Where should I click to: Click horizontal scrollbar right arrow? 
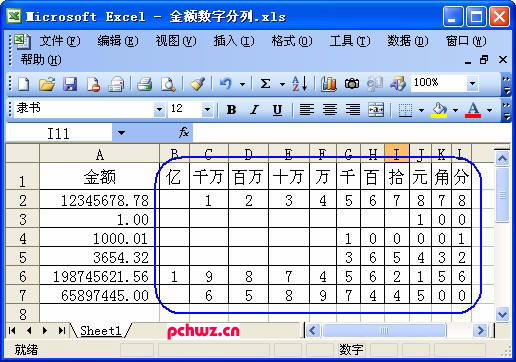[481, 331]
